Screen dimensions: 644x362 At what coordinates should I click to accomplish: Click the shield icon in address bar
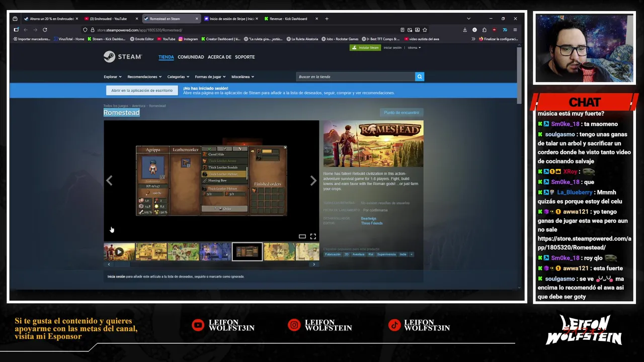[x=85, y=30]
